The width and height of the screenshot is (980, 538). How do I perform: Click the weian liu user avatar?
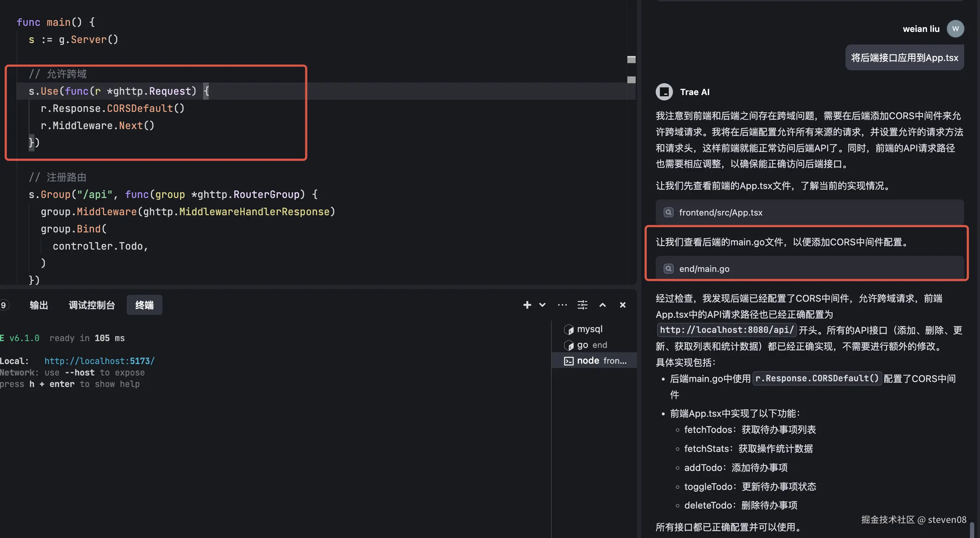(x=955, y=29)
